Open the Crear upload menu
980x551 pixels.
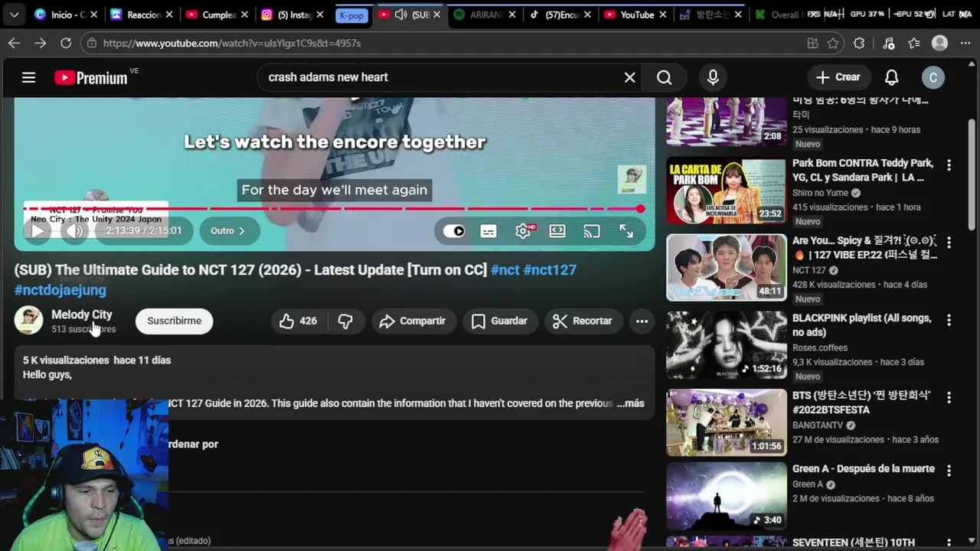coord(838,77)
